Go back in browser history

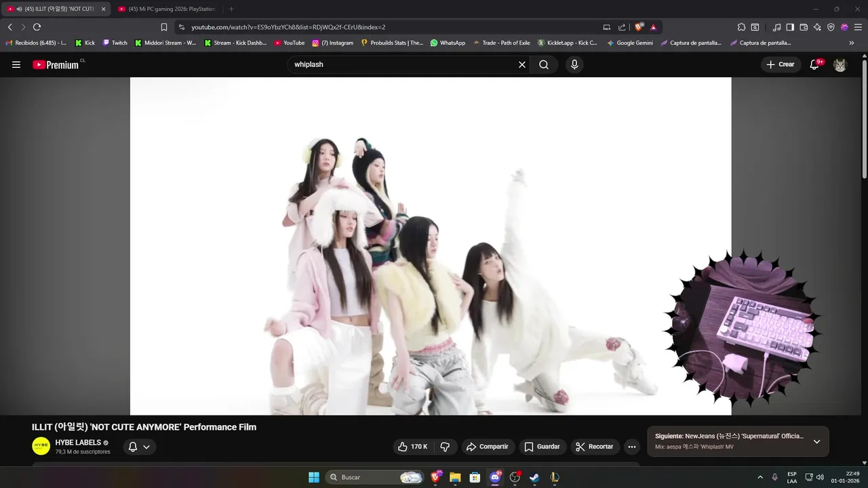click(10, 27)
